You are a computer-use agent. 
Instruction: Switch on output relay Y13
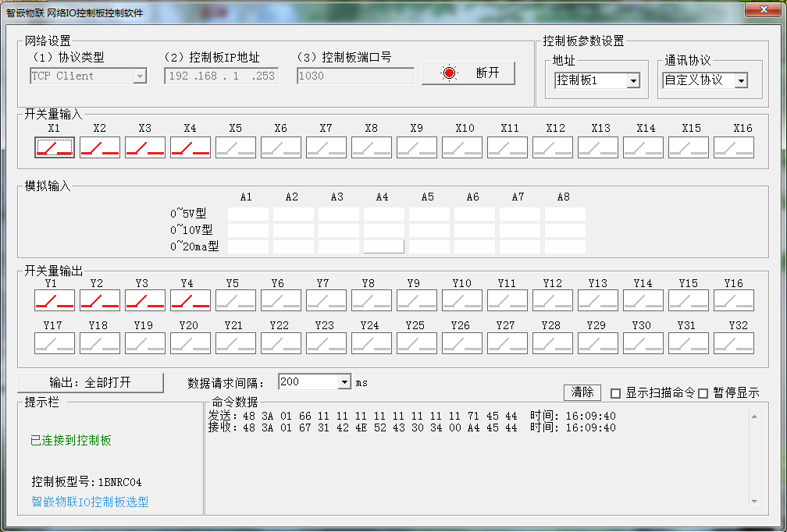click(x=598, y=300)
